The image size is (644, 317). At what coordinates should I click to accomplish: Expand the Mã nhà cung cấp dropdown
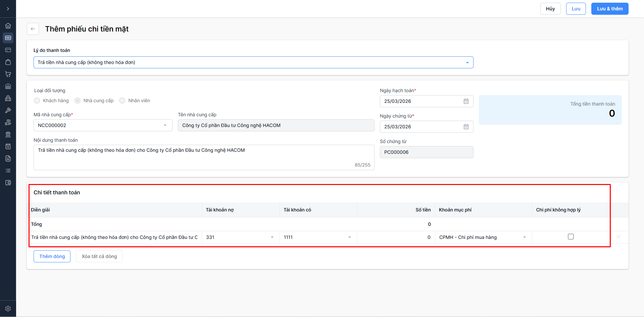165,125
